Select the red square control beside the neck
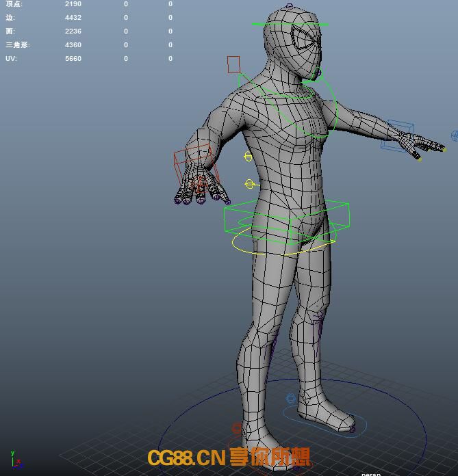458x476 pixels. [233, 64]
